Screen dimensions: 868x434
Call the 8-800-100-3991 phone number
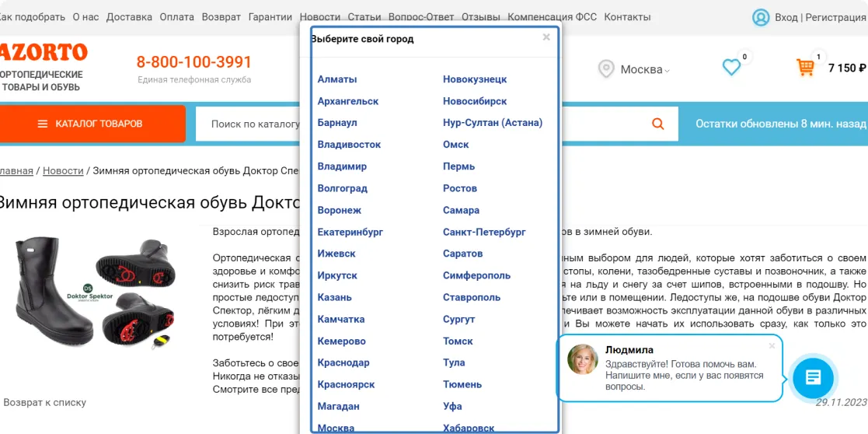pos(194,62)
